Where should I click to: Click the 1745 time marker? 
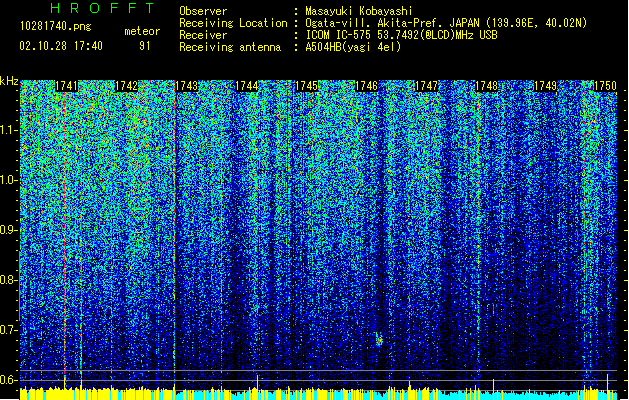click(306, 86)
